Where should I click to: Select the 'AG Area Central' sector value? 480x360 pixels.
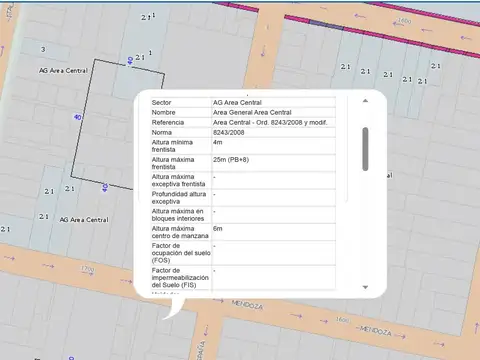coord(237,102)
